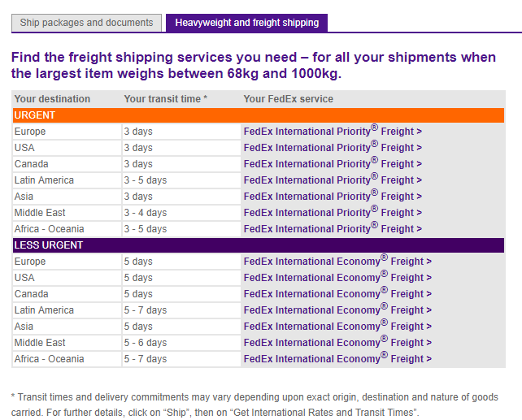Click the purple LESS URGENT section header
Image resolution: width=522 pixels, height=420 pixels.
259,245
